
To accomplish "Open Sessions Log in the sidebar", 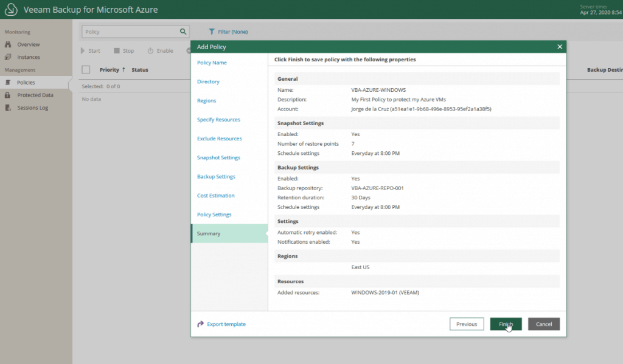I will pyautogui.click(x=33, y=108).
